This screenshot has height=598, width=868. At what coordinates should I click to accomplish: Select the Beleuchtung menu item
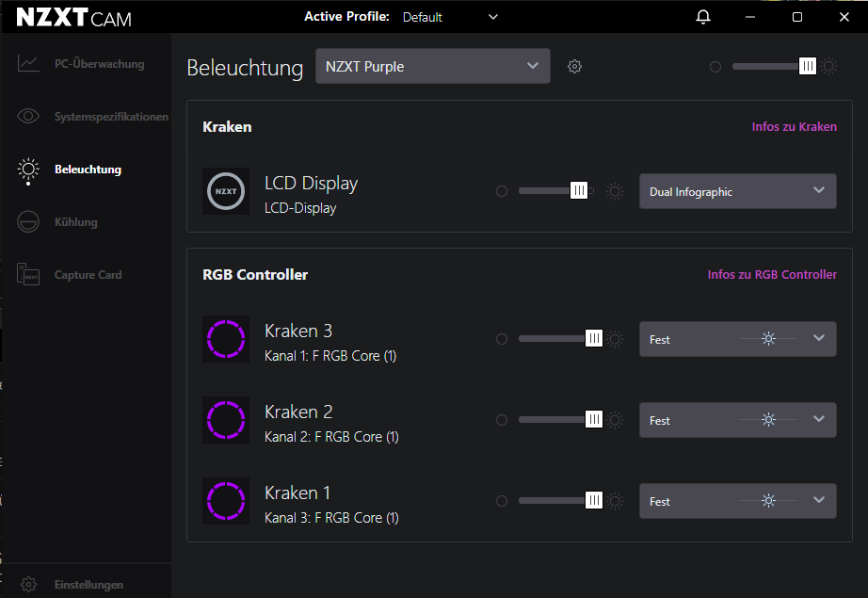pos(87,170)
